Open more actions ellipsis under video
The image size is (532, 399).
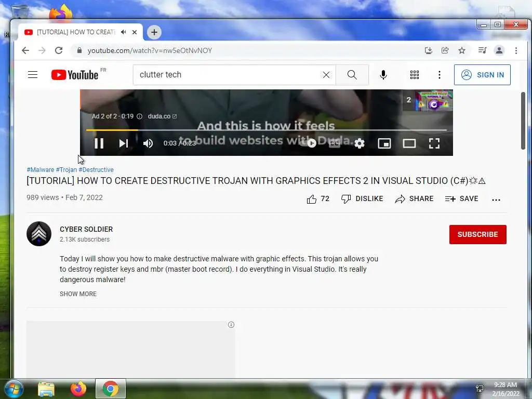[496, 200]
